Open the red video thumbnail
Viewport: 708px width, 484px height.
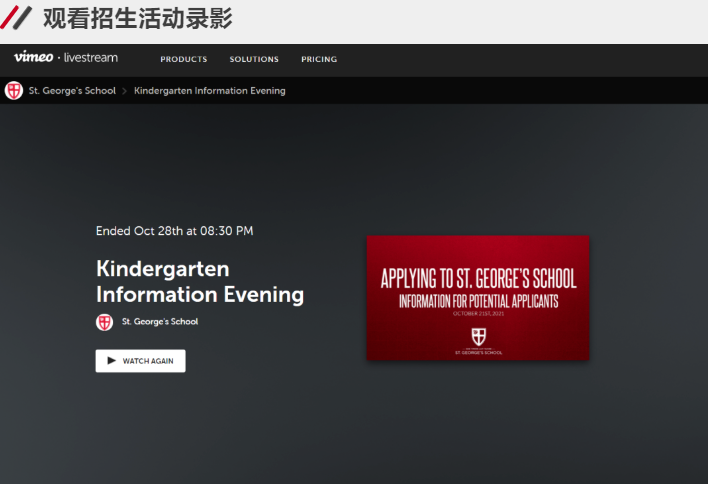click(x=478, y=297)
